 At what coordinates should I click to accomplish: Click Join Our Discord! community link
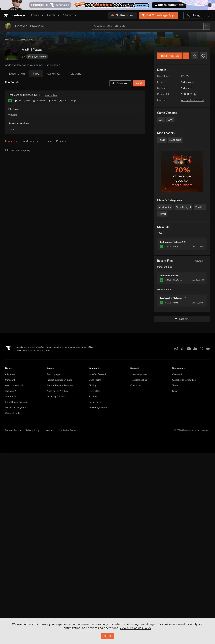click(x=97, y=374)
